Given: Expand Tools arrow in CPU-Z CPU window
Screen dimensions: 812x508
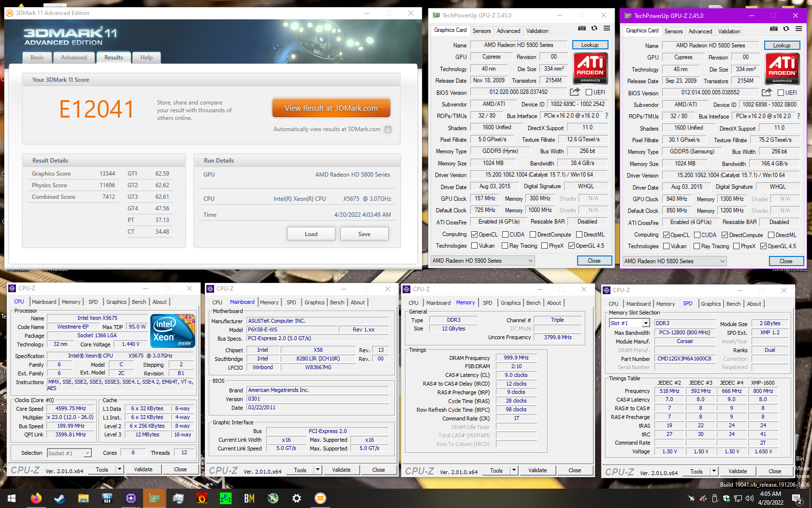Looking at the screenshot, I should [119, 469].
